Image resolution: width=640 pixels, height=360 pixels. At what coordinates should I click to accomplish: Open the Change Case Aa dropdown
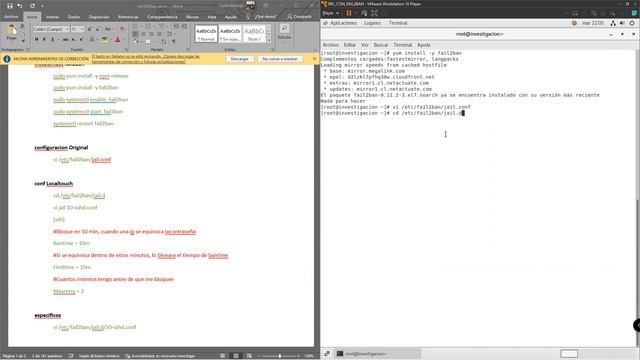pyautogui.click(x=108, y=29)
